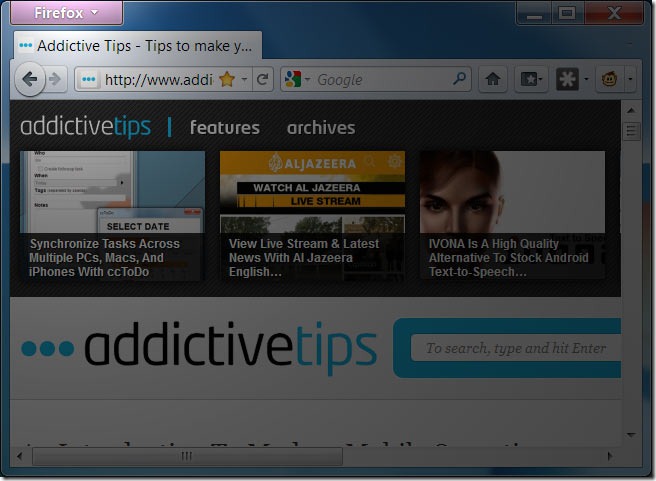Click the Greasemonkey monkey icon
The image size is (656, 481).
pyautogui.click(x=610, y=79)
